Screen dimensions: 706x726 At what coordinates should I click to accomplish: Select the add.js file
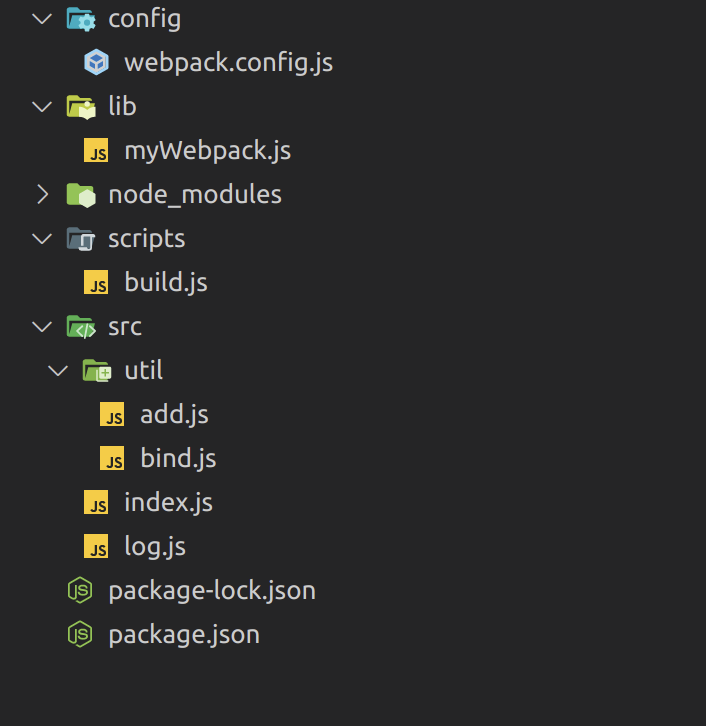(x=174, y=415)
